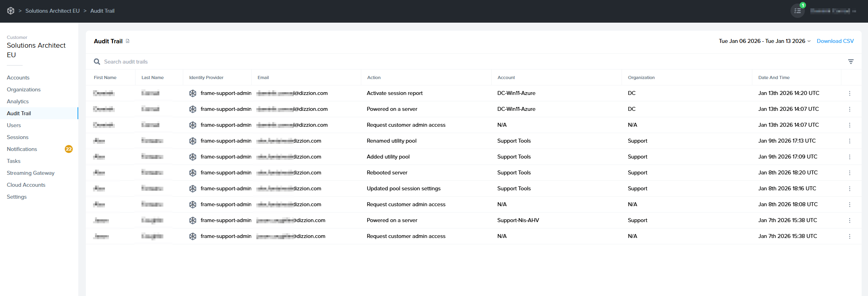Open kebab menu for Renamed utility pool row
868x296 pixels.
click(x=850, y=141)
